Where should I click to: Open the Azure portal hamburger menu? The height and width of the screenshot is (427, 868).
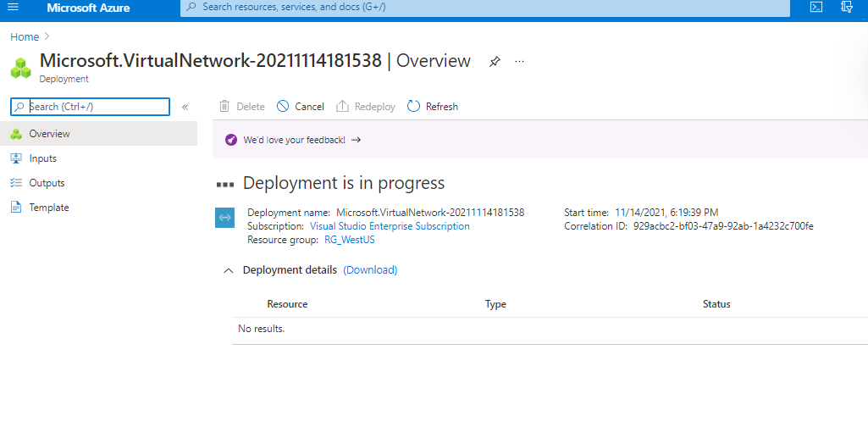click(13, 7)
